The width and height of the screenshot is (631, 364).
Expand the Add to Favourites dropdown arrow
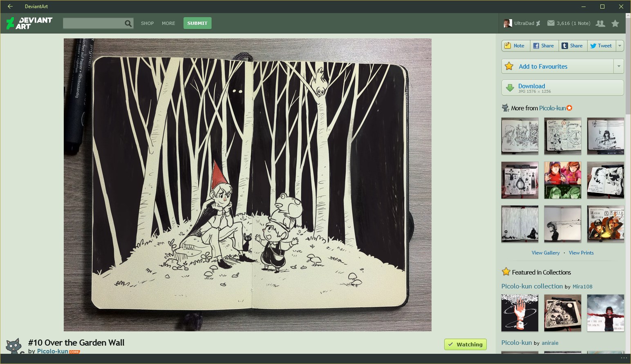[619, 66]
